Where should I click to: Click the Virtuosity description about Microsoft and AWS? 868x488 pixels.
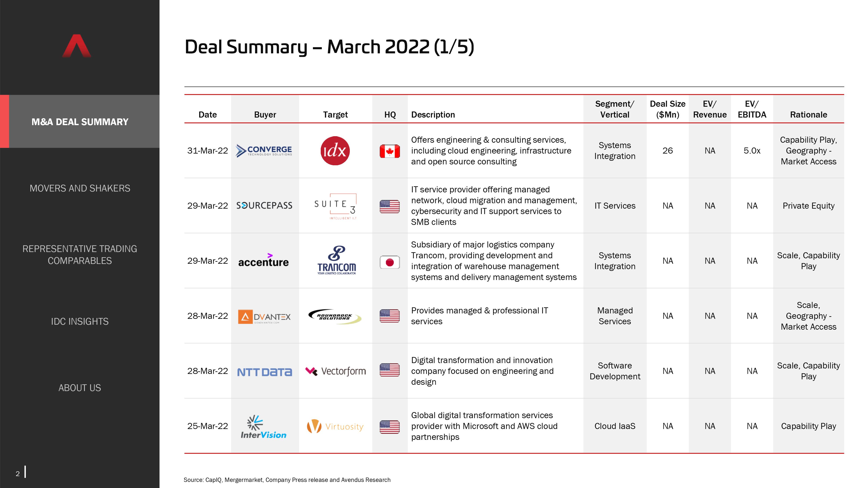pos(484,426)
